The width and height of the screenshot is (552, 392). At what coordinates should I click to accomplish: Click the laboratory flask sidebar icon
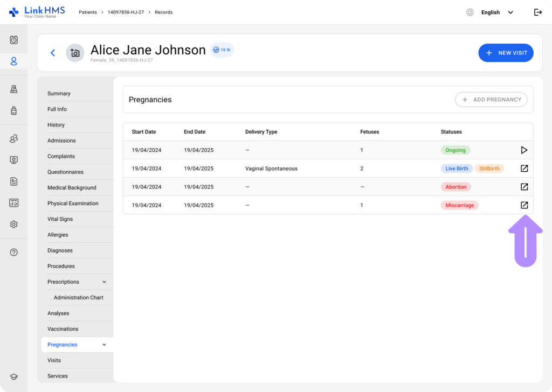click(14, 89)
